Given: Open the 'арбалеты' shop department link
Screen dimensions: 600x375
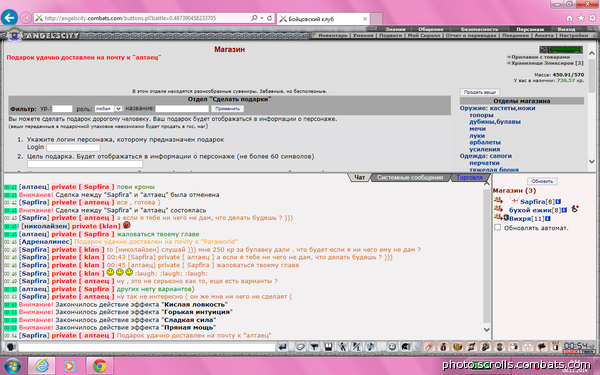Looking at the screenshot, I should click(x=484, y=142).
